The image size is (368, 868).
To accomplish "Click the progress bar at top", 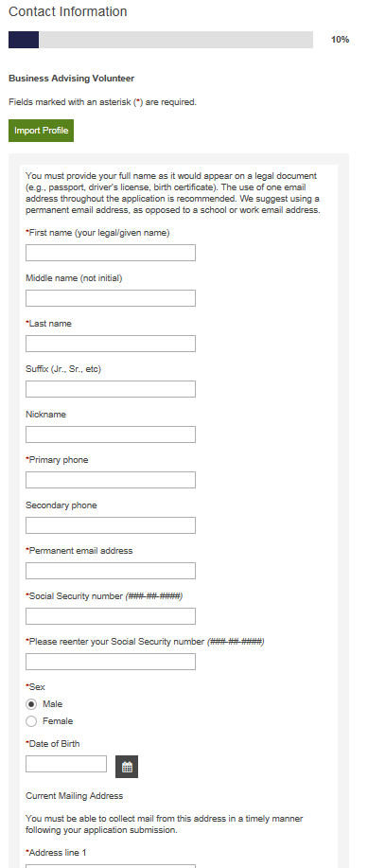I will [161, 40].
